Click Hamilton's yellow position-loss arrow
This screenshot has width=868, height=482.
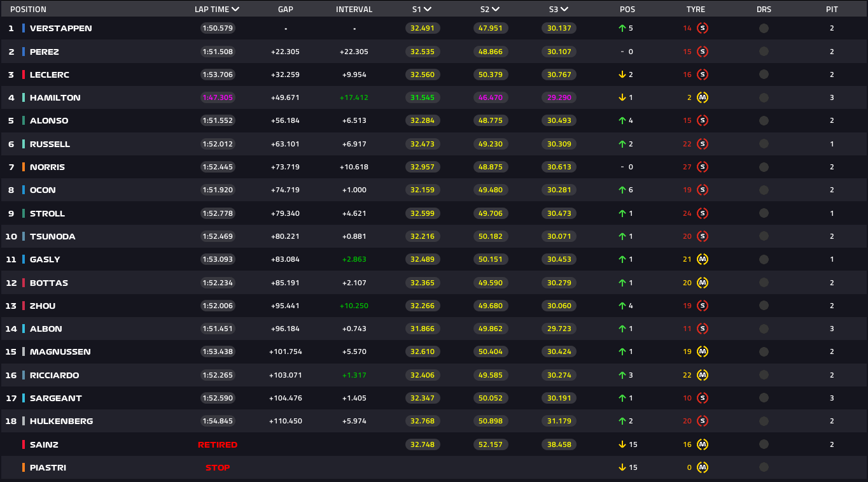coord(622,97)
